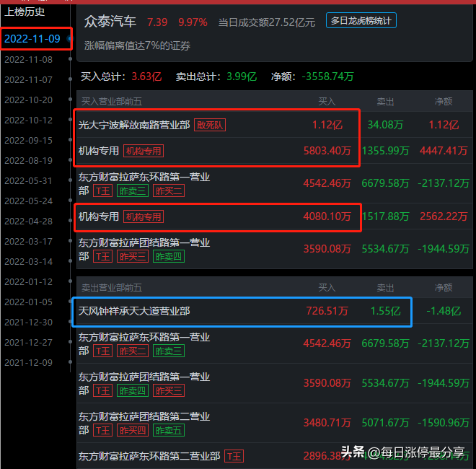The width and height of the screenshot is (476, 469).
Task: Click stock name 众泰汽车
Action: point(110,22)
